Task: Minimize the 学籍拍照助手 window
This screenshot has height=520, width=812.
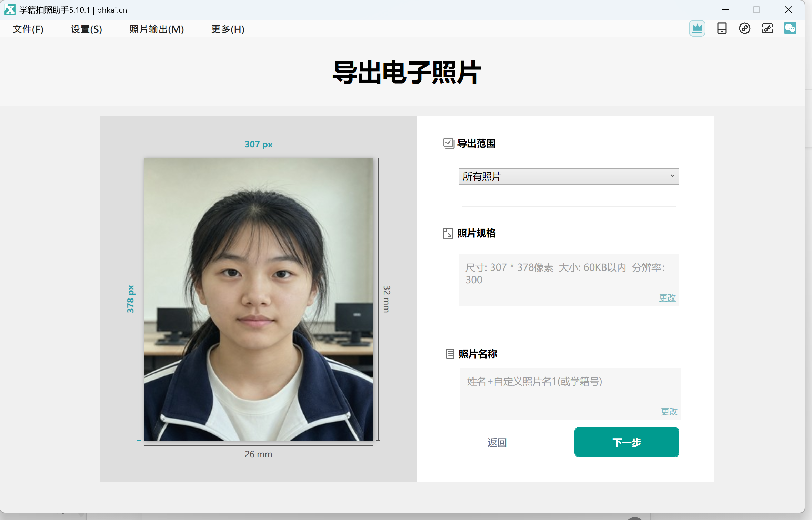Action: [725, 10]
